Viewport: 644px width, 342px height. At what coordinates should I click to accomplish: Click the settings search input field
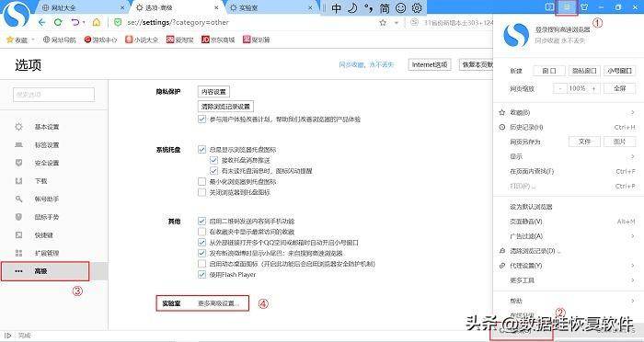(x=53, y=95)
